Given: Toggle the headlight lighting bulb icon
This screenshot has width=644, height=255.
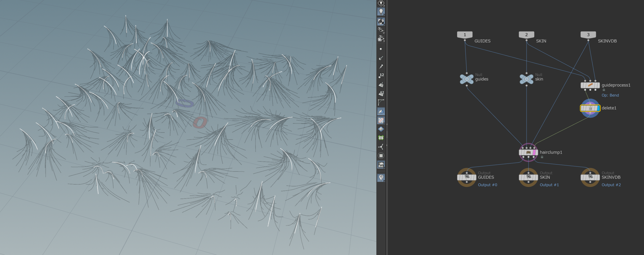Looking at the screenshot, I should (381, 12).
